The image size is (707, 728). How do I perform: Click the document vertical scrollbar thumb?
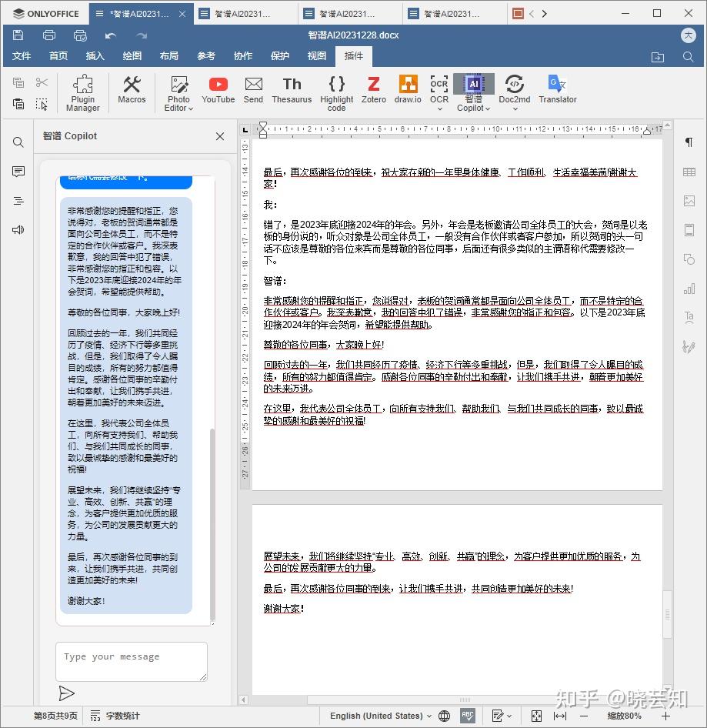pyautogui.click(x=668, y=614)
